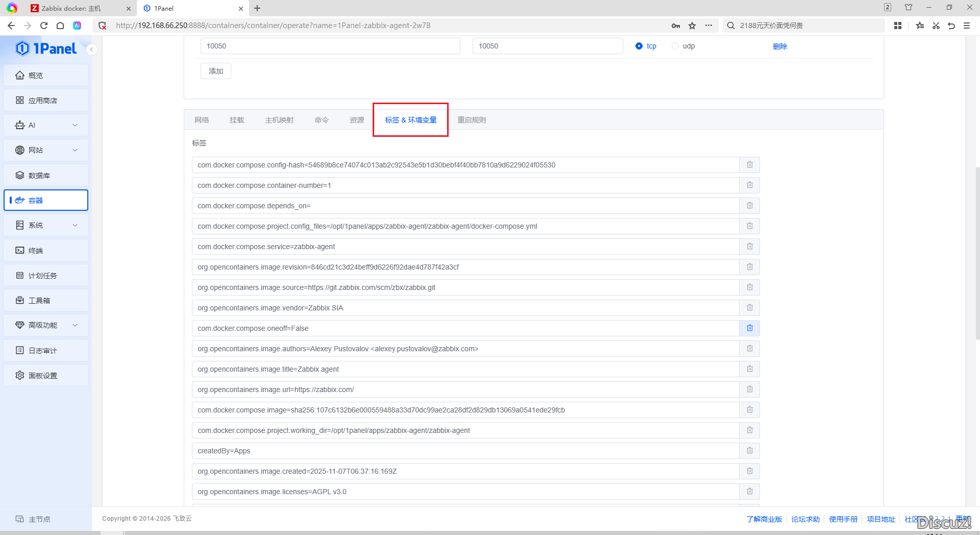The width and height of the screenshot is (980, 535).
Task: Delete the image.title=Zabbix agent label
Action: tap(749, 369)
